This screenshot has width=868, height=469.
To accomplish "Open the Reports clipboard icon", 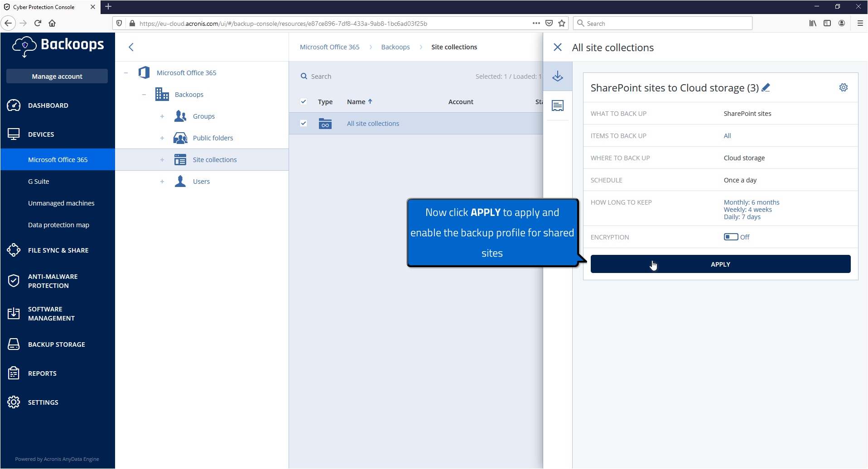I will 14,373.
